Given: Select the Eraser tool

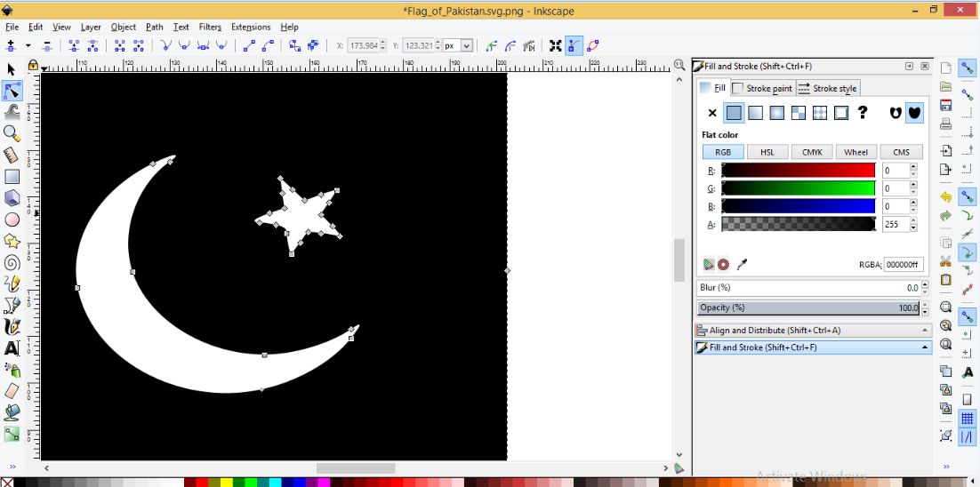Looking at the screenshot, I should coord(12,391).
